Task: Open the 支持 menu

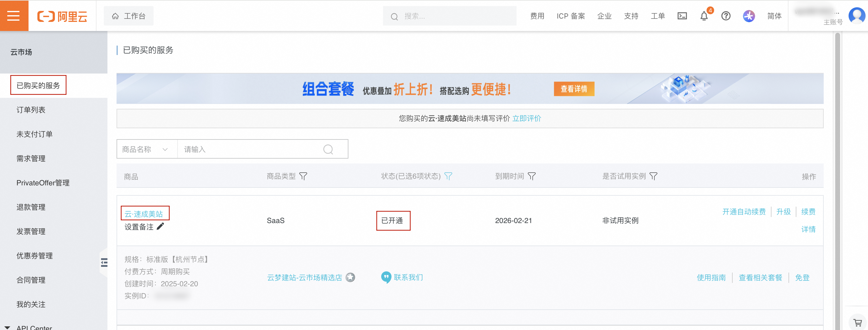Action: pos(631,16)
